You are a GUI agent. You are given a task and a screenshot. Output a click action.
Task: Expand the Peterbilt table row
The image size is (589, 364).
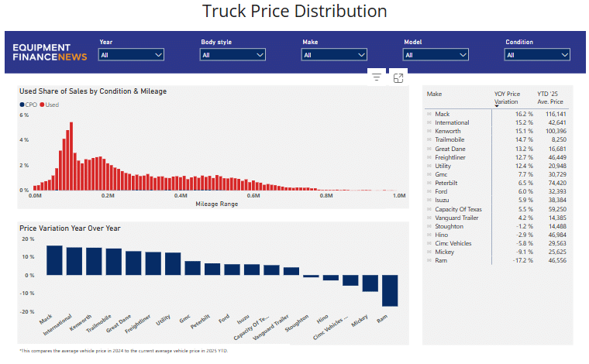[429, 183]
